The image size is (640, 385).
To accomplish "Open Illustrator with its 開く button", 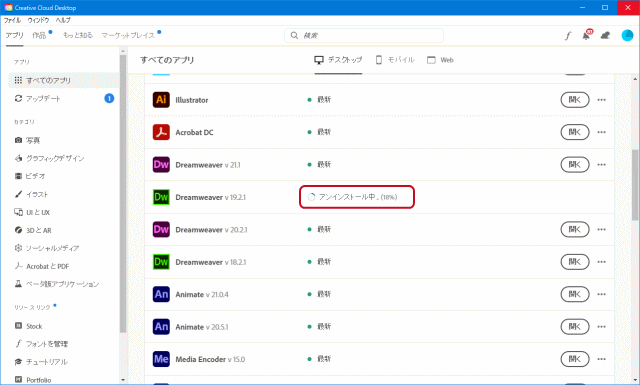I will (x=575, y=100).
